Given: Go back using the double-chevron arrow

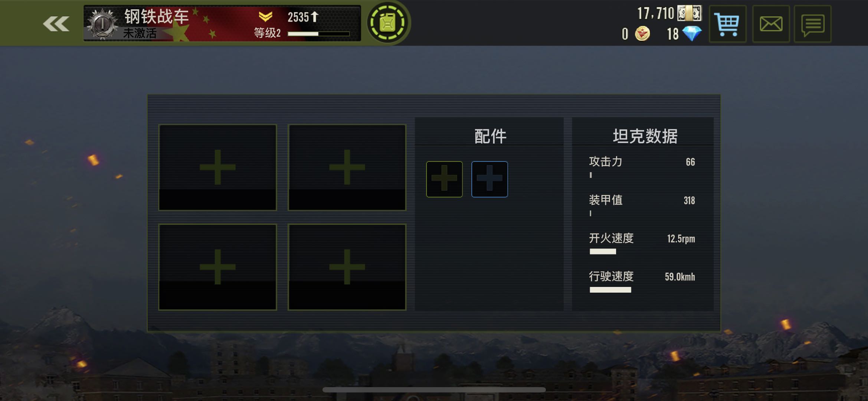Looking at the screenshot, I should (56, 24).
